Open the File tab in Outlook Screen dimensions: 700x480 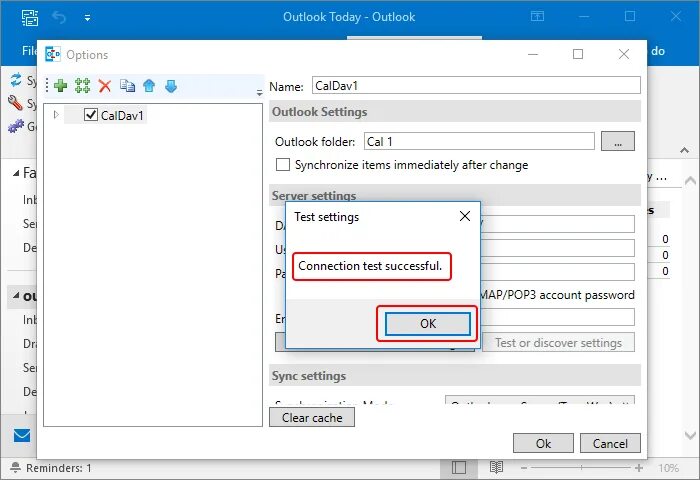tap(29, 50)
